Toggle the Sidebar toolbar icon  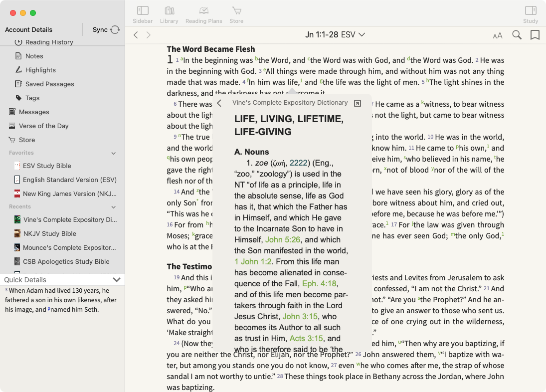[x=143, y=15]
